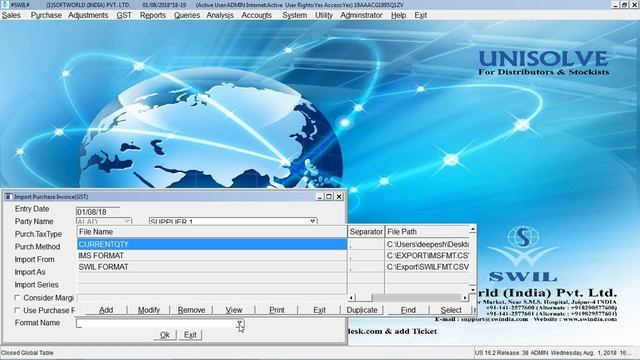The width and height of the screenshot is (640, 360).
Task: Click the View button
Action: point(234,310)
